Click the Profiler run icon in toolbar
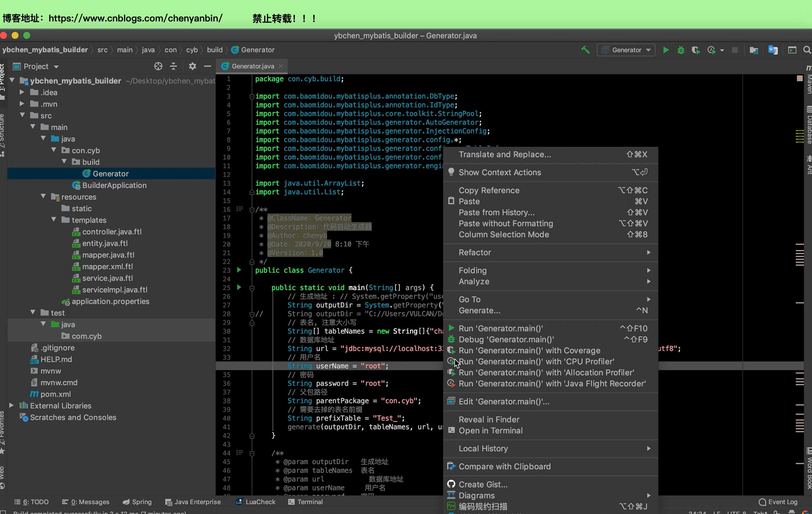The height and width of the screenshot is (514, 812). point(711,50)
